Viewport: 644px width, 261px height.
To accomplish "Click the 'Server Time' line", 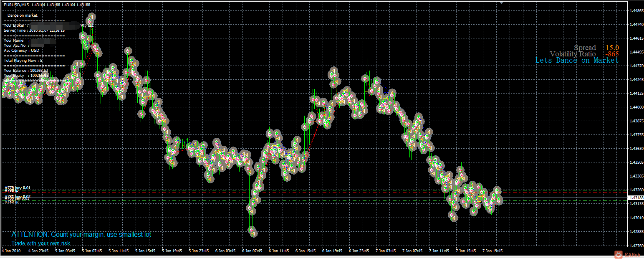I will pos(34,30).
